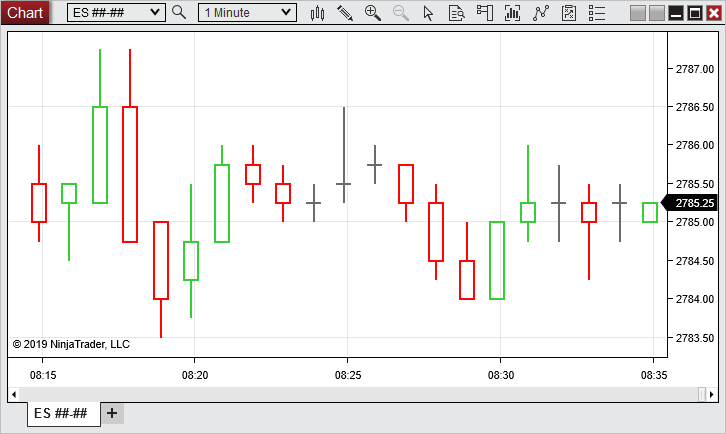Open the Strategies icon
Viewport: 726px width, 434px height.
[x=541, y=13]
